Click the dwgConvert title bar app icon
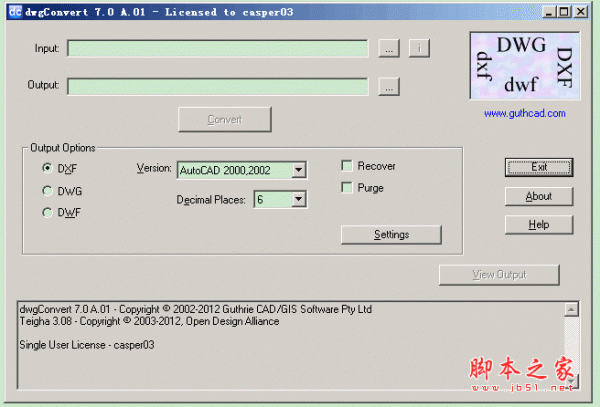The image size is (600, 407). pos(15,12)
